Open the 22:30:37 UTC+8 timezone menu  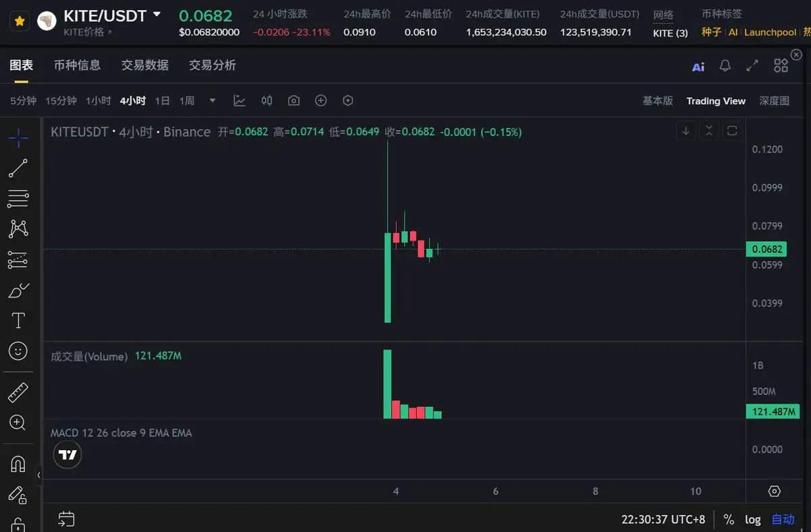point(663,519)
